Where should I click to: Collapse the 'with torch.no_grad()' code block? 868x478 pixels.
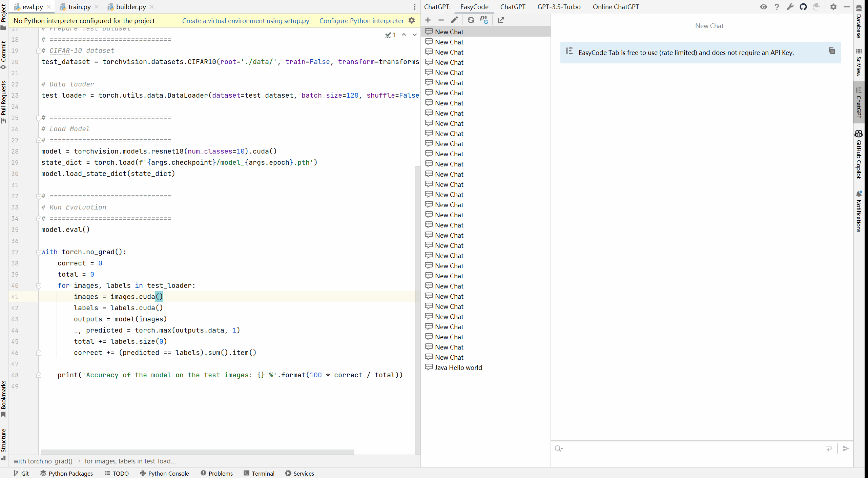click(39, 252)
